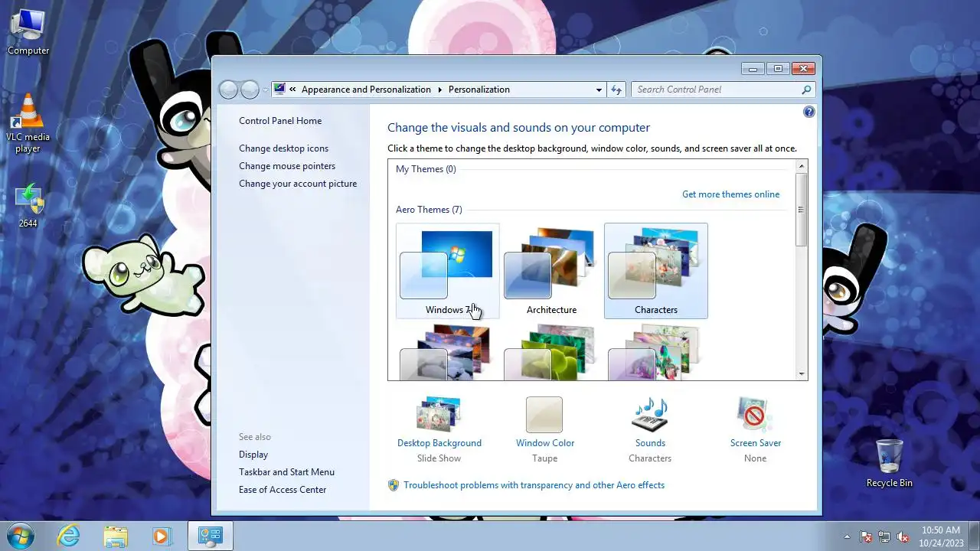Open Change mouse pointers
This screenshot has height=551, width=980.
[x=287, y=166]
